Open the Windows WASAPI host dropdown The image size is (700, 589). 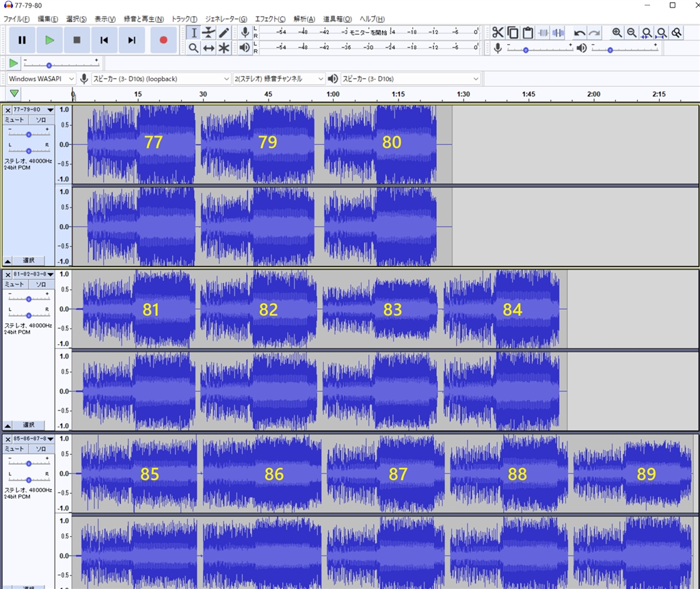[41, 79]
